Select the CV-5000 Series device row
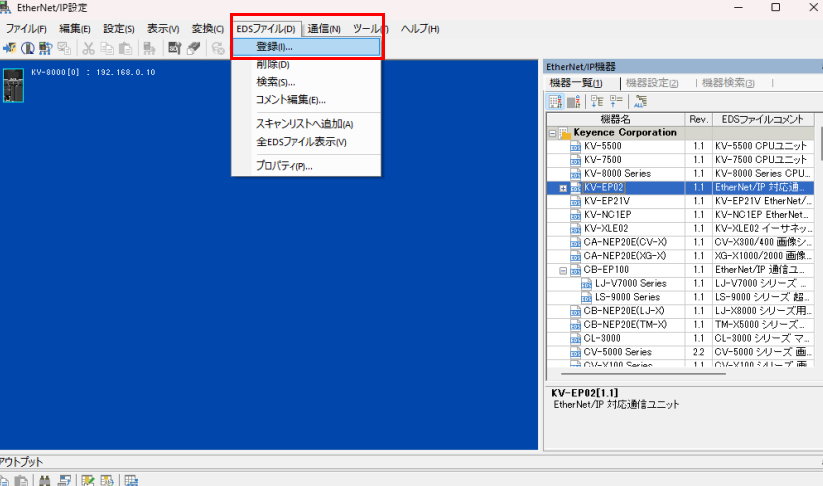823x486 pixels. (x=681, y=352)
